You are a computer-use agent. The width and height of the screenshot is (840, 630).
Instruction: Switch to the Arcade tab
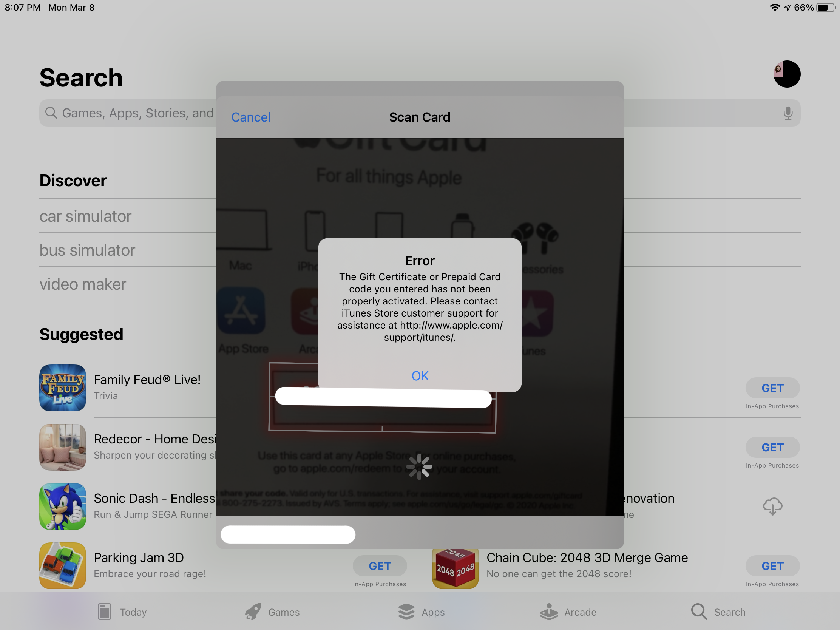pos(568,612)
